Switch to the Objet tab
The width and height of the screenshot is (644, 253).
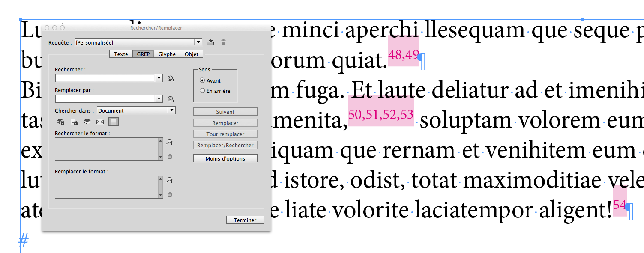pyautogui.click(x=192, y=54)
